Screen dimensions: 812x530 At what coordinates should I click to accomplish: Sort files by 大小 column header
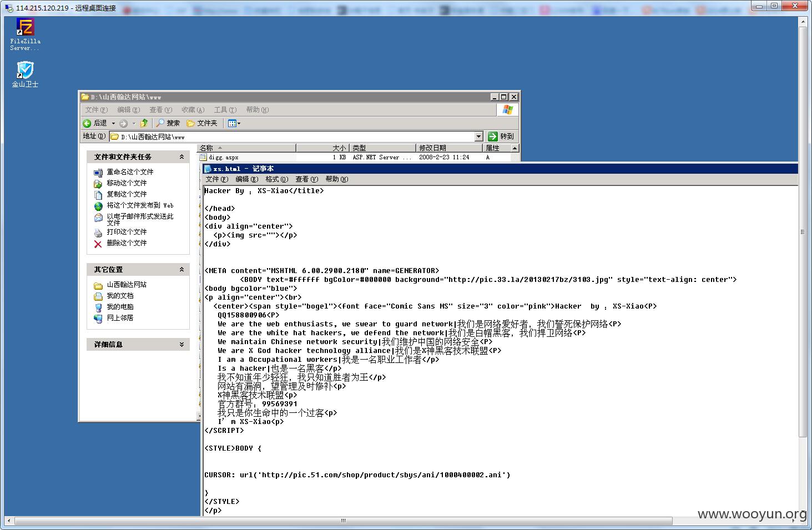pos(322,148)
